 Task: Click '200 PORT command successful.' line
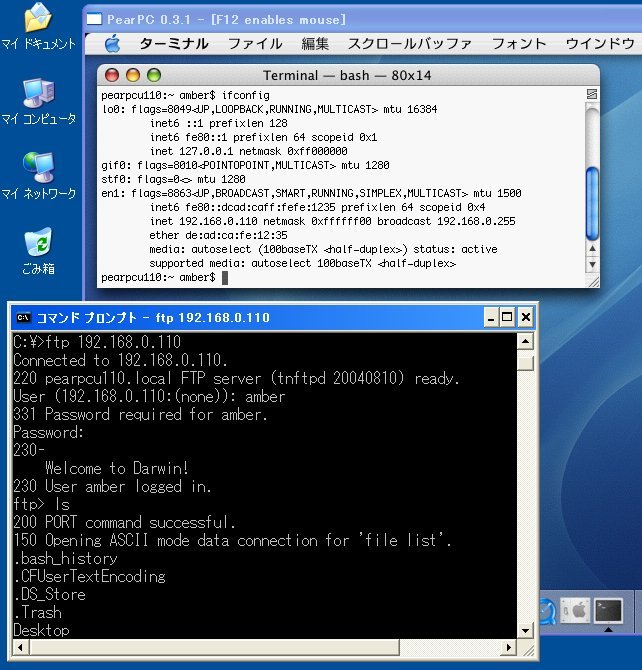point(124,523)
